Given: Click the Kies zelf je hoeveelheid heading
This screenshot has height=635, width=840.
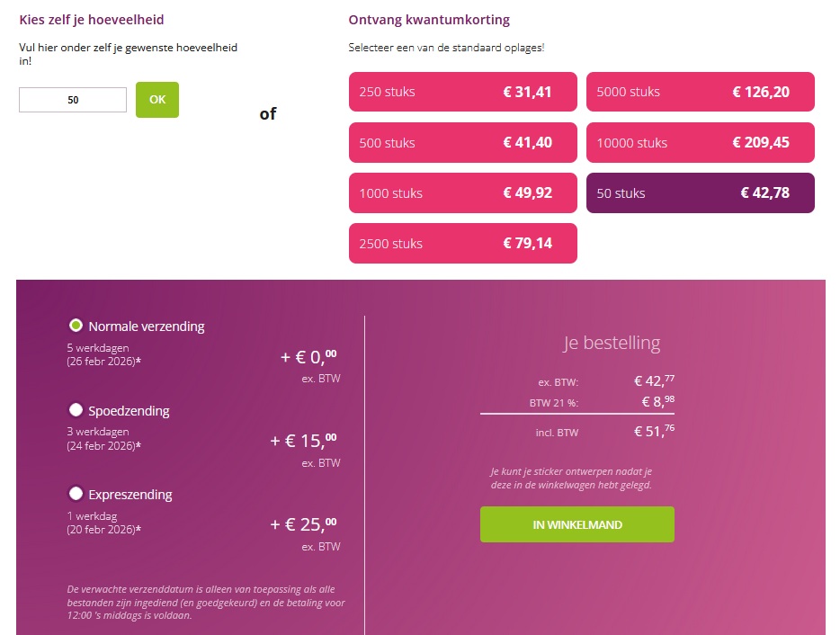Looking at the screenshot, I should (x=89, y=19).
